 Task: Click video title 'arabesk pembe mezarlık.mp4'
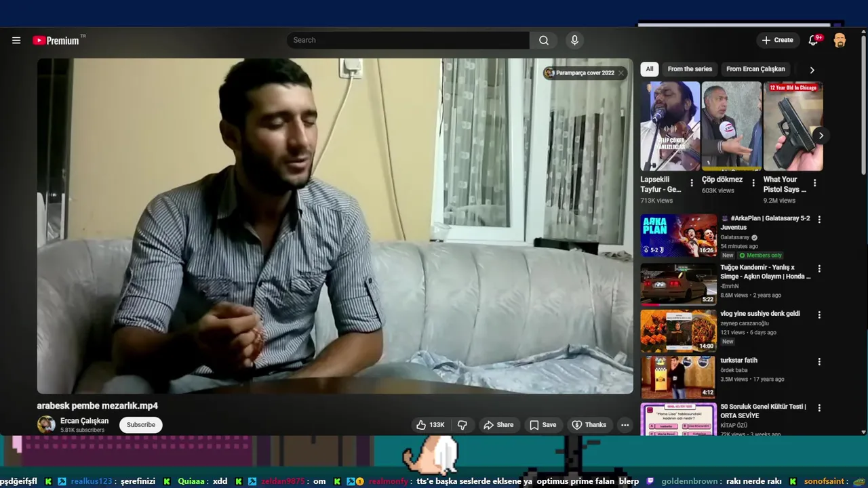[98, 406]
